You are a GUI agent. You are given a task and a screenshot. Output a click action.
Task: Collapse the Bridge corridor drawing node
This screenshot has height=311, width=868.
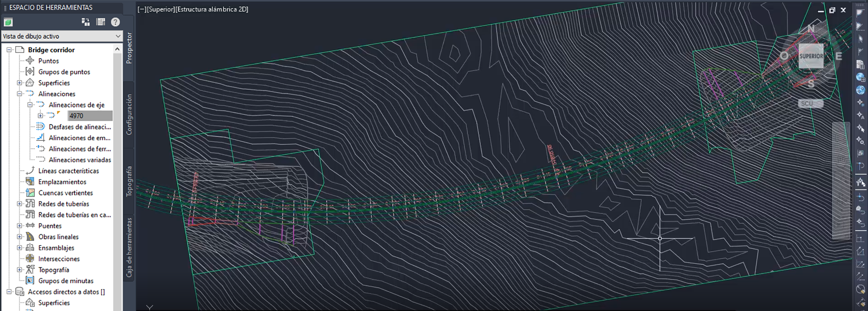click(9, 50)
